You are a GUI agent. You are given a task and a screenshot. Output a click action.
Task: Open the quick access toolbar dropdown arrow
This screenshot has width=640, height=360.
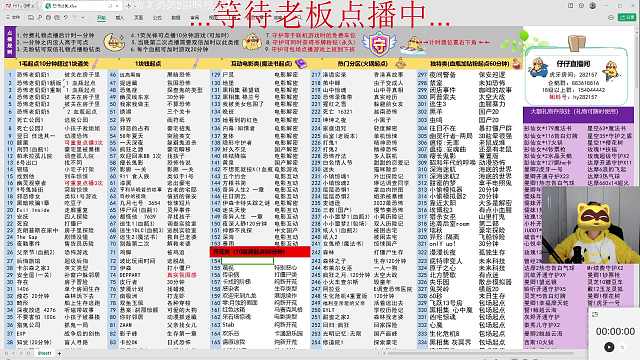(83, 18)
